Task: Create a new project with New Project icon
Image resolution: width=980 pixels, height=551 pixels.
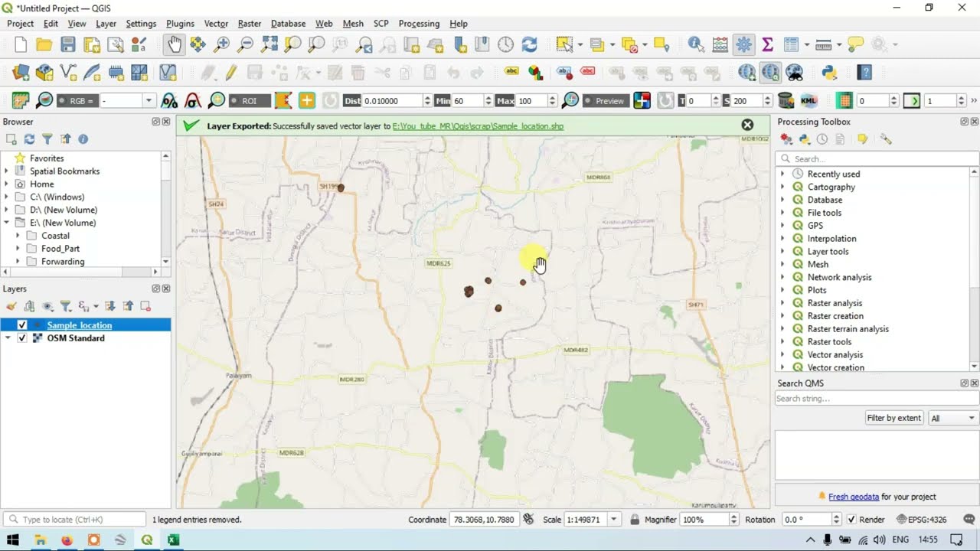Action: coord(21,44)
